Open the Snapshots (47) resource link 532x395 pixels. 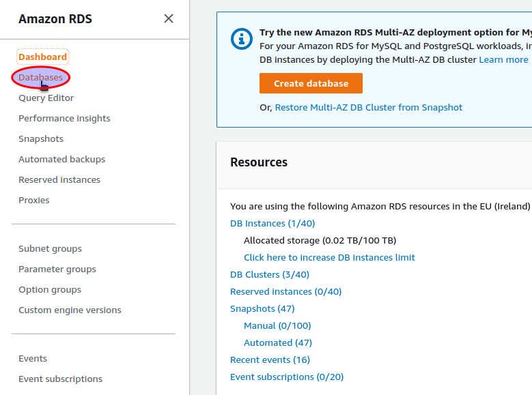pos(262,309)
